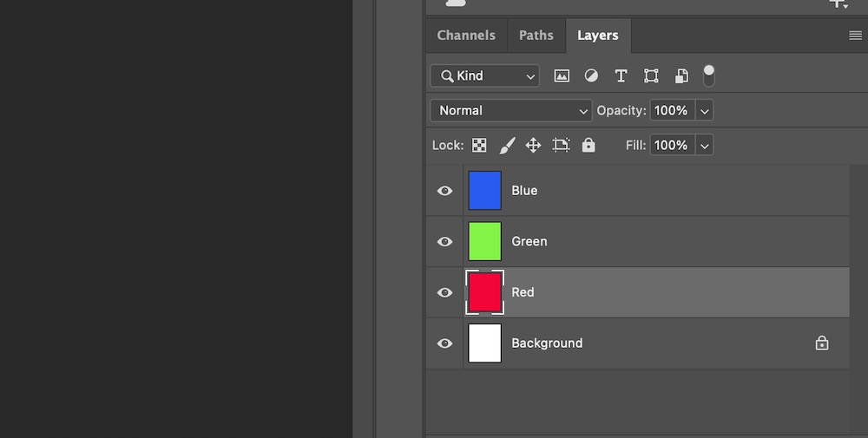The width and height of the screenshot is (868, 438).
Task: Filter for type layers icon
Action: click(x=621, y=76)
